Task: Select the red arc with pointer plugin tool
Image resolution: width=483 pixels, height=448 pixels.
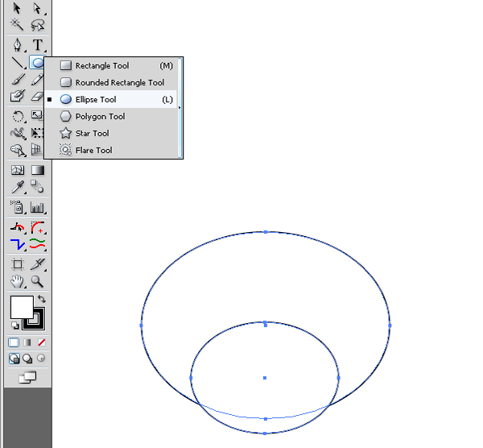Action: 18,228
